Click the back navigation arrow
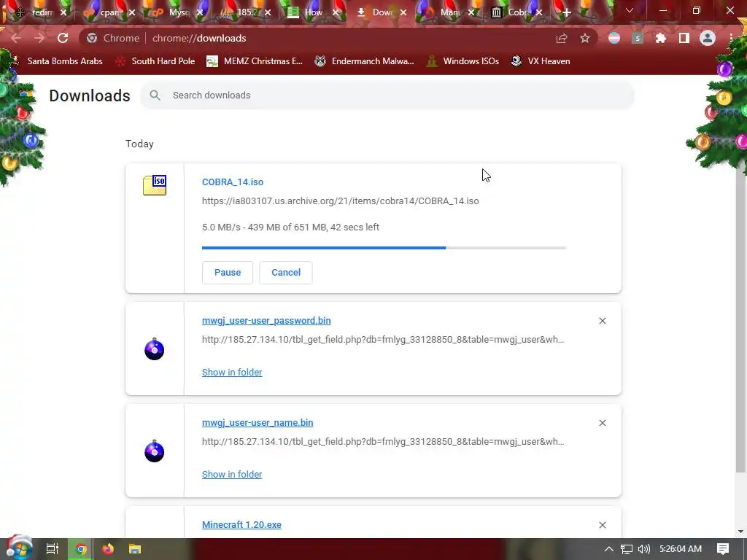747x560 pixels. point(16,38)
